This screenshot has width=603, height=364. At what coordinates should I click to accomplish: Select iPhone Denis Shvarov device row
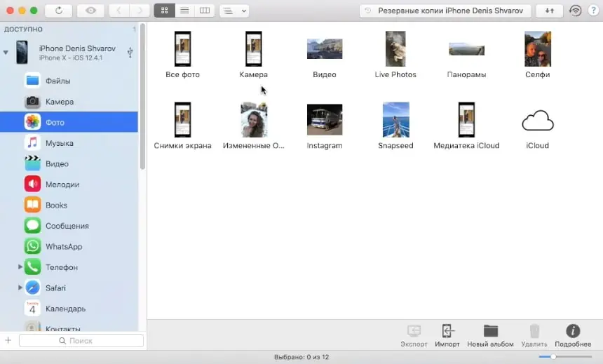69,53
